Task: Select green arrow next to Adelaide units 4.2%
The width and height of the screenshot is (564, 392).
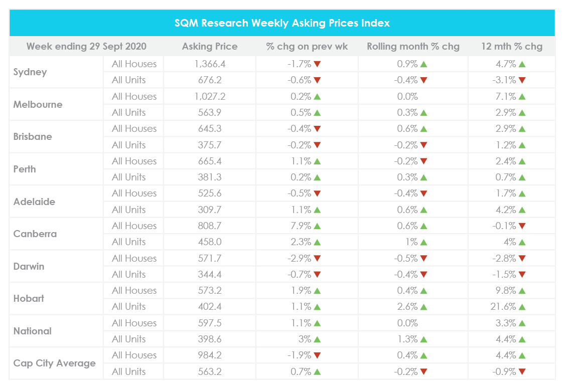Action: point(522,210)
